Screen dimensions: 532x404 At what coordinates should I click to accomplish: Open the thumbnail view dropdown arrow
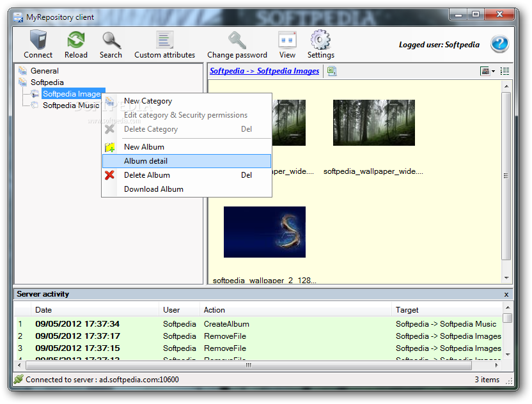tap(494, 71)
